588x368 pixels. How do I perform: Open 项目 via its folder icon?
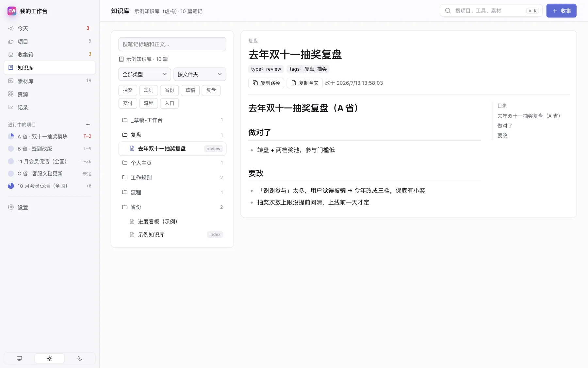tap(11, 42)
